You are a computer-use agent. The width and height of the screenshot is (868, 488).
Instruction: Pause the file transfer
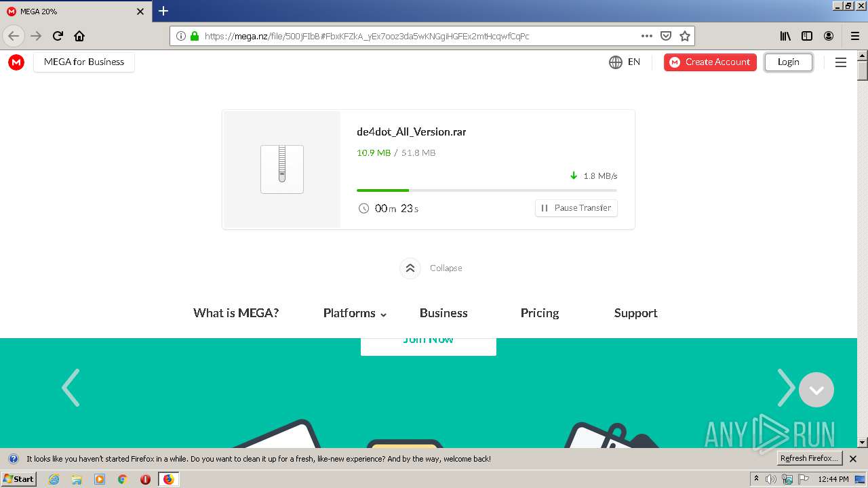tap(576, 208)
